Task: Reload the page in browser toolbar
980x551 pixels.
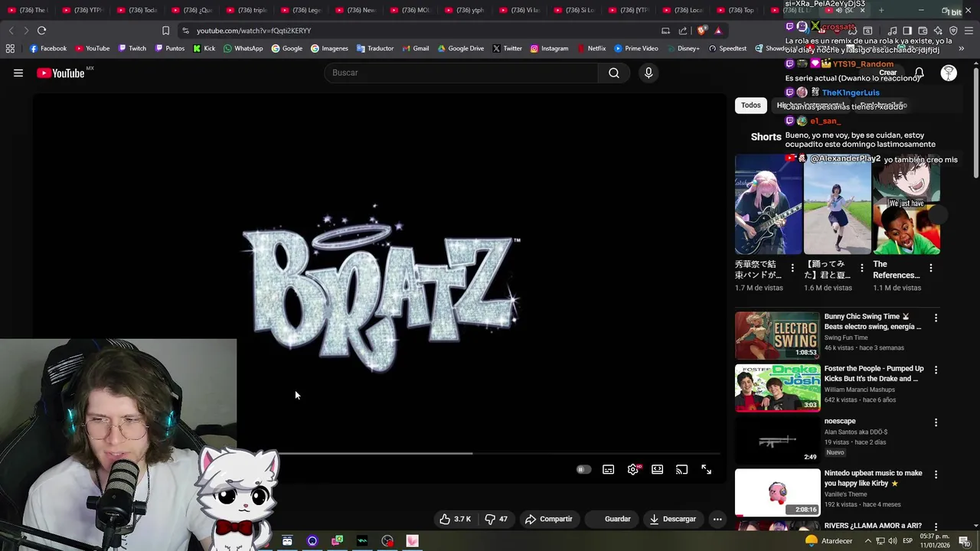Action: tap(41, 31)
